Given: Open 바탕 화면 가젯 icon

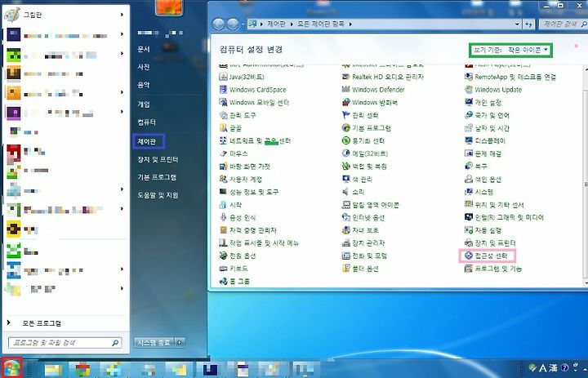Looking at the screenshot, I should tap(223, 166).
